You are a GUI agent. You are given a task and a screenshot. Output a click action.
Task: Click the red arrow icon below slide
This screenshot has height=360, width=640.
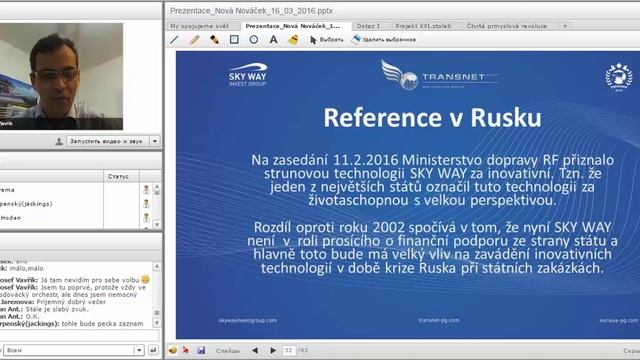coord(186,350)
